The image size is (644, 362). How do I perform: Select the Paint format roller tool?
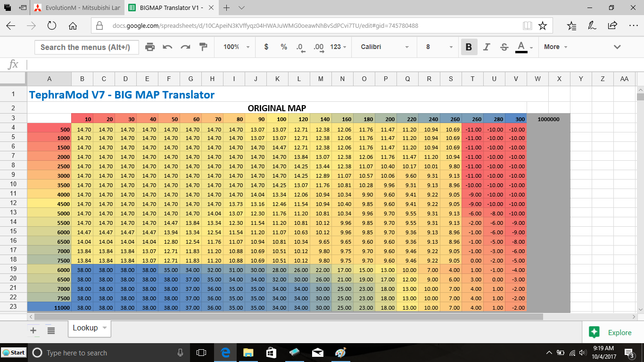(203, 47)
